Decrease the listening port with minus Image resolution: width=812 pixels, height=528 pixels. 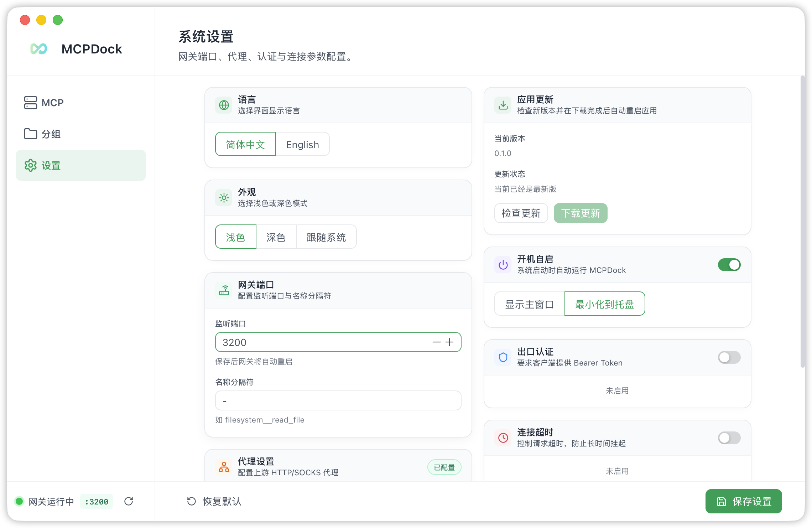pyautogui.click(x=436, y=342)
